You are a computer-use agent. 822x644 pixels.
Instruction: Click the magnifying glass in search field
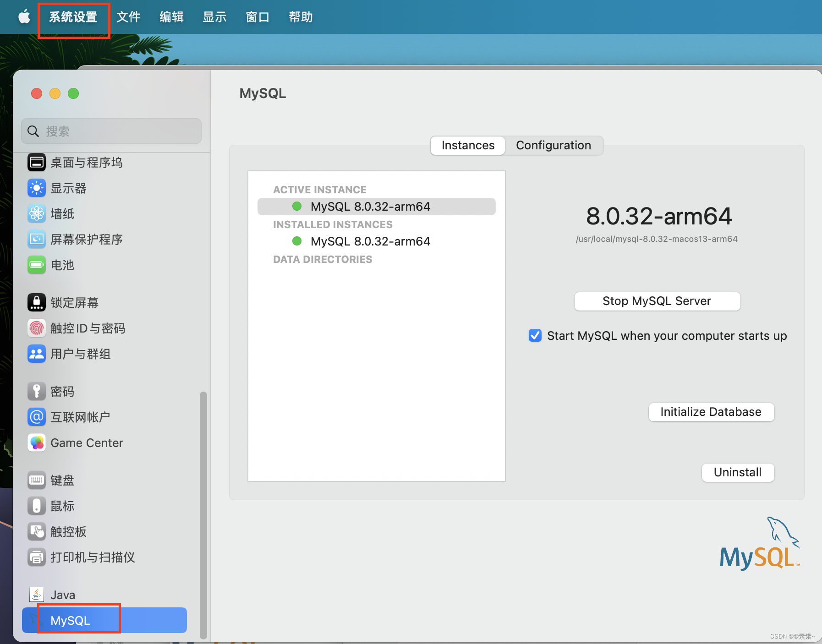coord(33,131)
